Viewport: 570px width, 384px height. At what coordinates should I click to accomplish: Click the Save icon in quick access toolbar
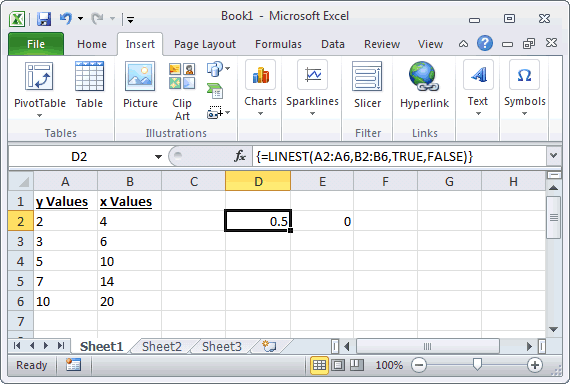tap(44, 19)
